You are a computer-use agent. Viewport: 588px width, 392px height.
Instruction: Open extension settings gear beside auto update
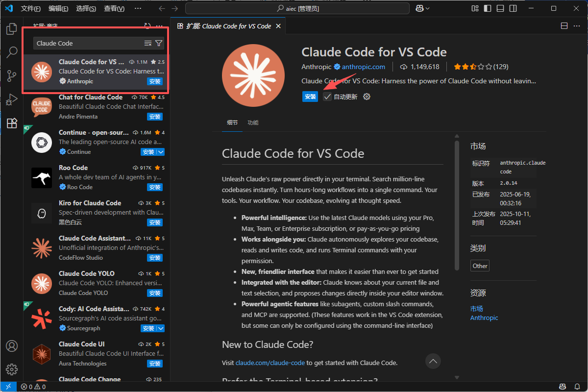pos(367,97)
